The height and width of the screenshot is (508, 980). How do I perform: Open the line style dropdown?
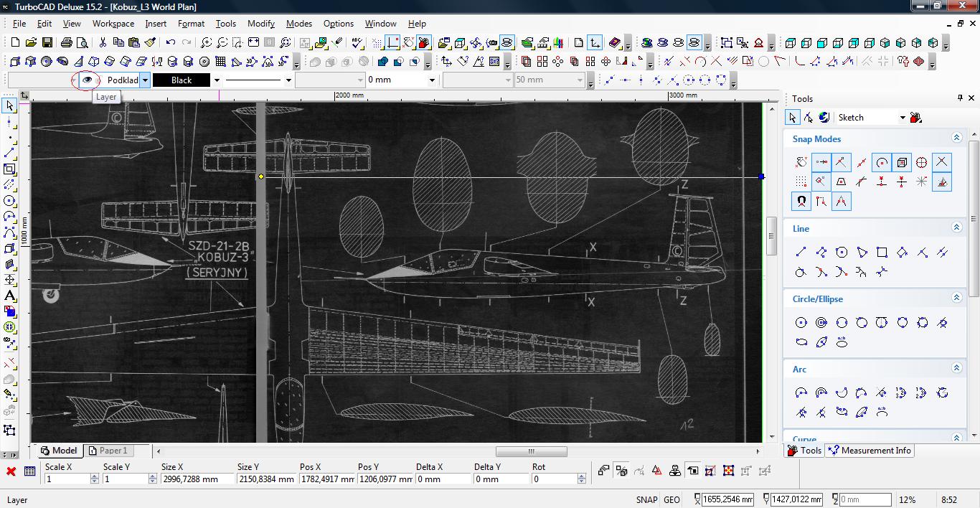pyautogui.click(x=288, y=80)
